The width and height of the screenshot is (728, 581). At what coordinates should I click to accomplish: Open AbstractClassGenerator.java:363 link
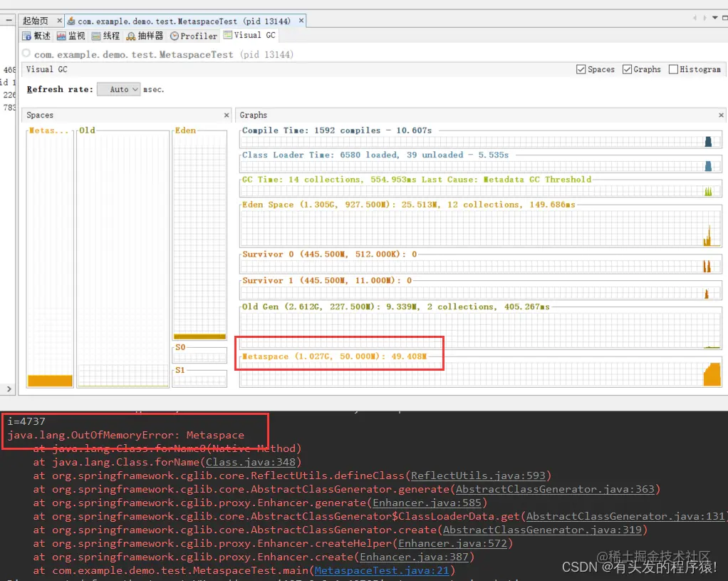(x=555, y=489)
